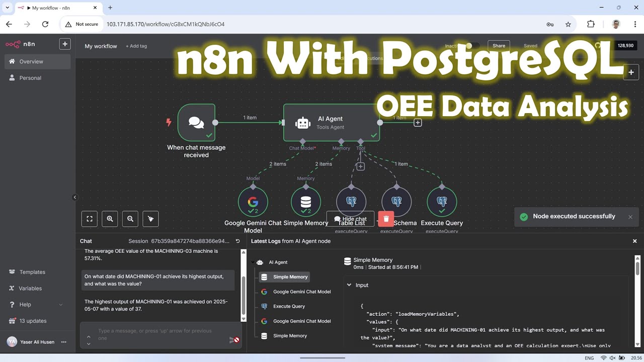Click the Share button
This screenshot has width=644, height=362.
point(499,46)
